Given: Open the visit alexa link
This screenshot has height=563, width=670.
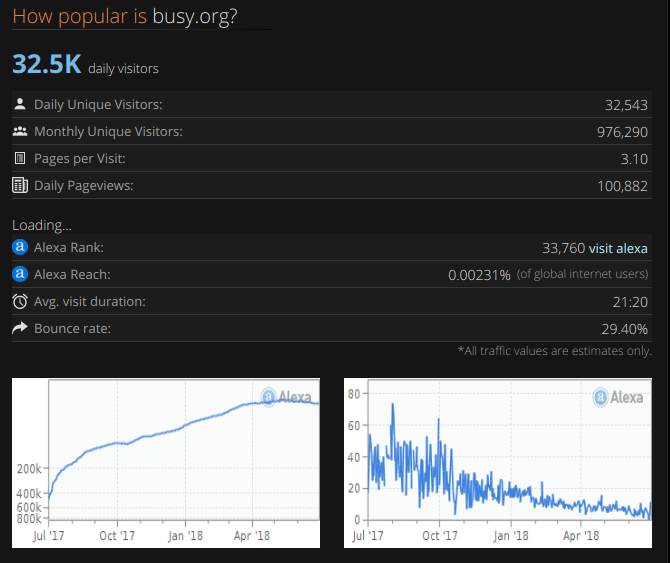Looking at the screenshot, I should click(x=618, y=248).
